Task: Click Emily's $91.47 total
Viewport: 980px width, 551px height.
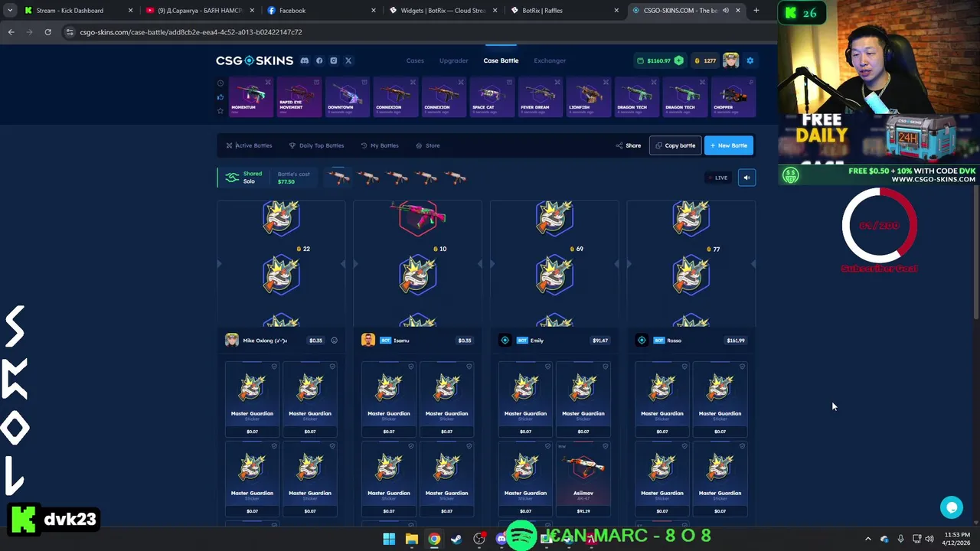Action: (x=600, y=341)
